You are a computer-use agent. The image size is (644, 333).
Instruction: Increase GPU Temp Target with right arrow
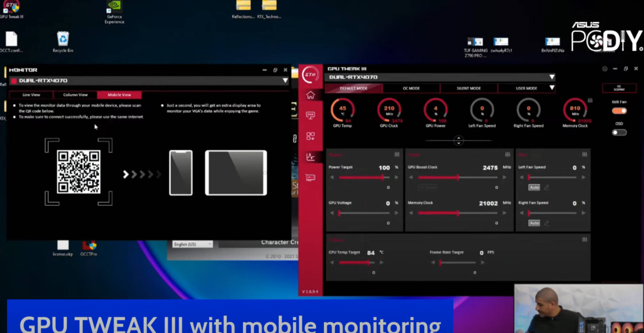[382, 262]
